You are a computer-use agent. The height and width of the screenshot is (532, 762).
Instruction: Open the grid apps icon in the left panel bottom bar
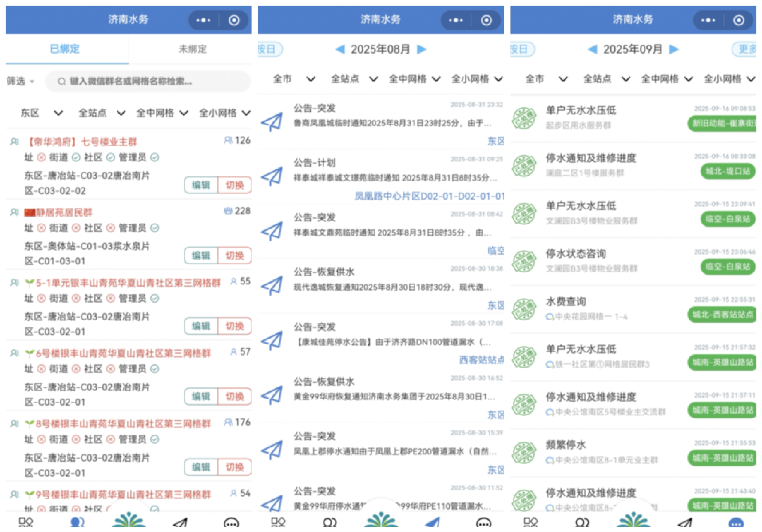pos(26,522)
